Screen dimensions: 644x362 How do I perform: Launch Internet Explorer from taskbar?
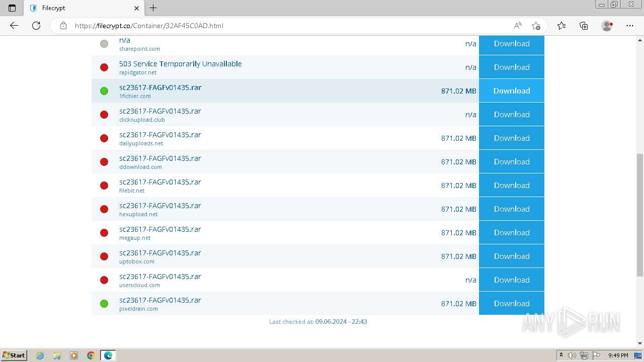click(x=40, y=355)
